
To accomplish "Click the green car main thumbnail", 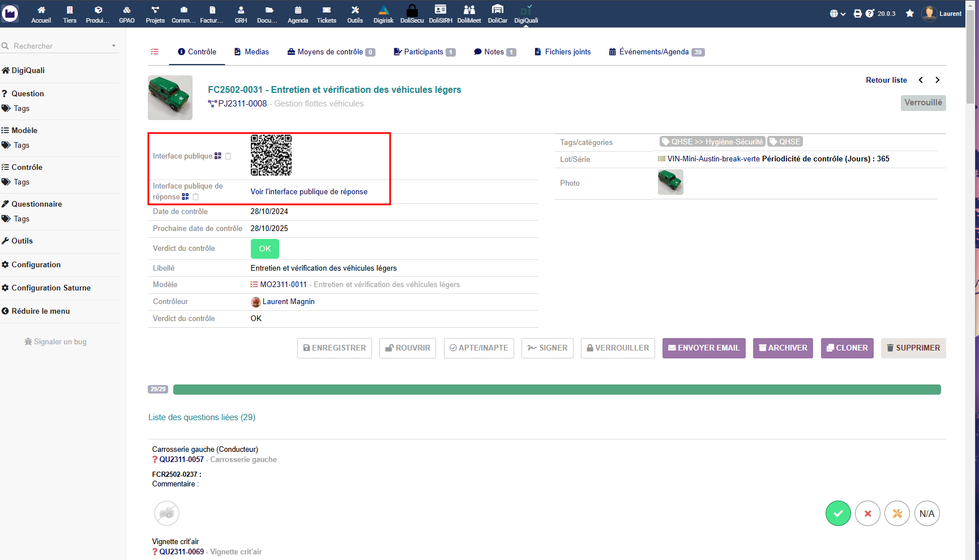I will click(x=170, y=97).
